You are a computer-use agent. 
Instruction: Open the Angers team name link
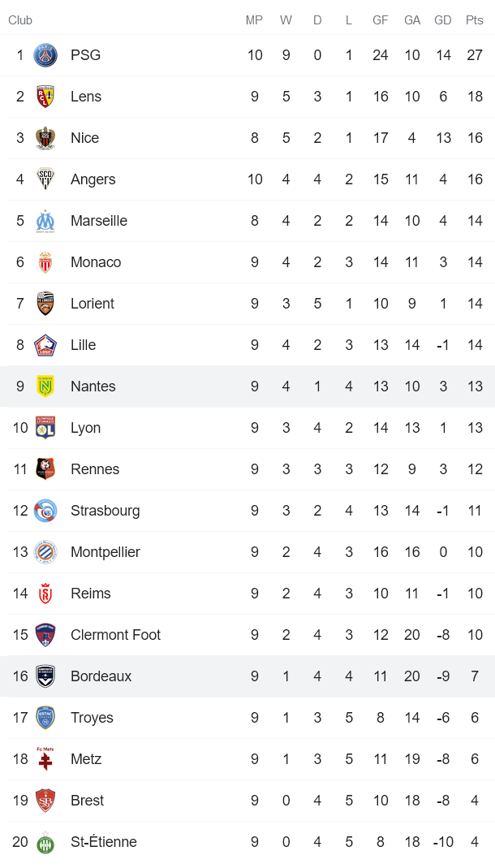click(x=93, y=179)
